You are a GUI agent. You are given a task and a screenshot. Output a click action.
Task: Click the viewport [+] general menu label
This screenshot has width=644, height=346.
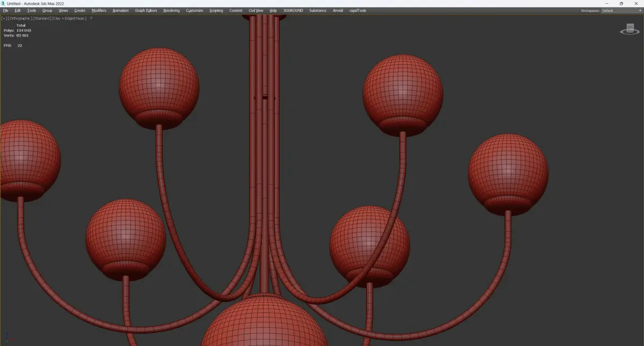[3, 18]
